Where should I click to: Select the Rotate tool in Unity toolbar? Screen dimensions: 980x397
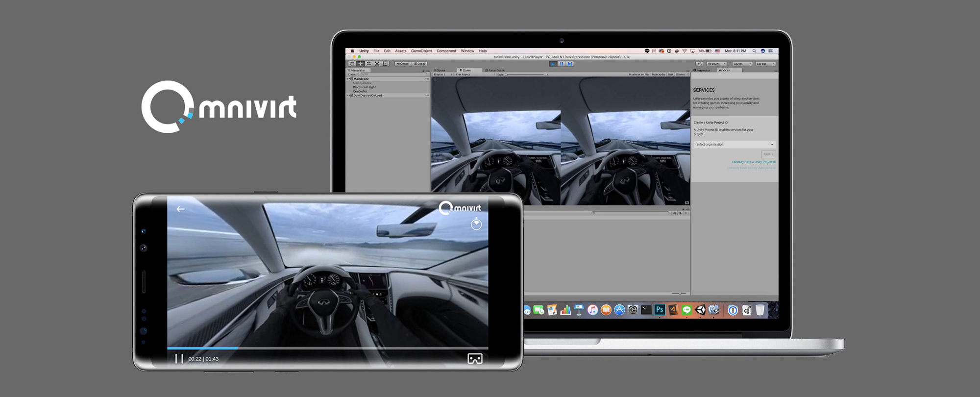click(x=369, y=64)
